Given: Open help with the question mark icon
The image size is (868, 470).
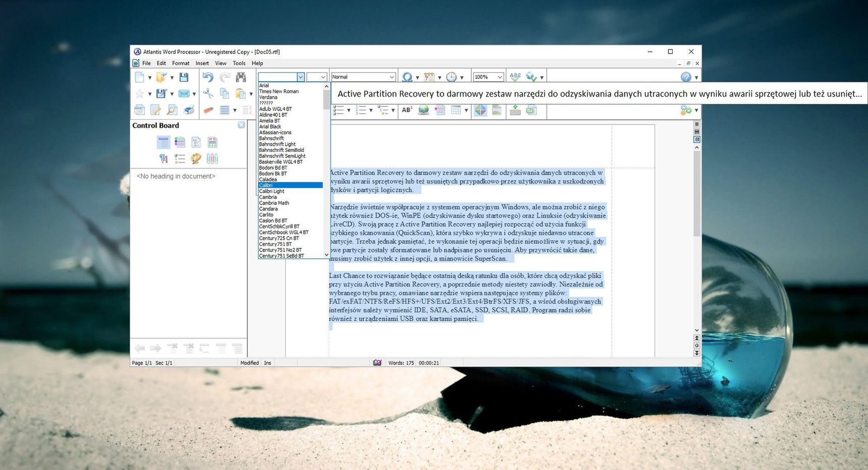Looking at the screenshot, I should [686, 77].
